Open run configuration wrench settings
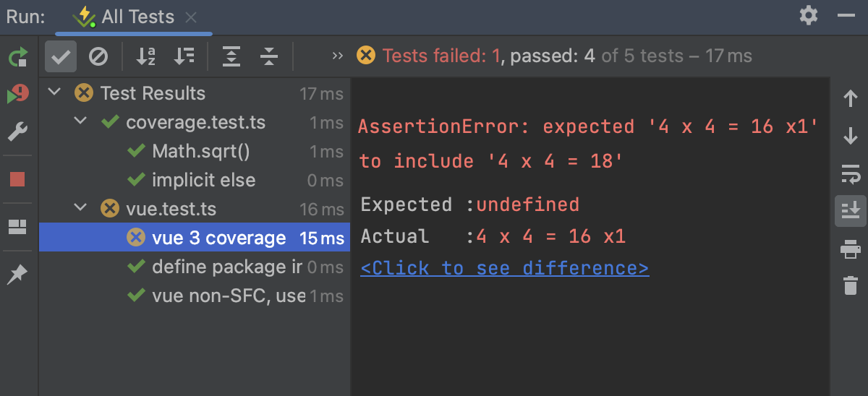Screen dimensions: 868x396 [18, 132]
